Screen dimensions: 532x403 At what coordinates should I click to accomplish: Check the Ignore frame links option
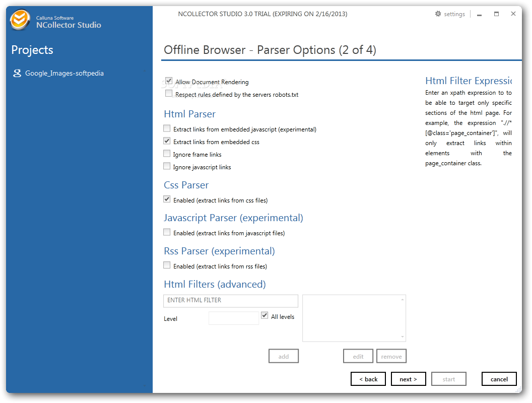pyautogui.click(x=167, y=153)
